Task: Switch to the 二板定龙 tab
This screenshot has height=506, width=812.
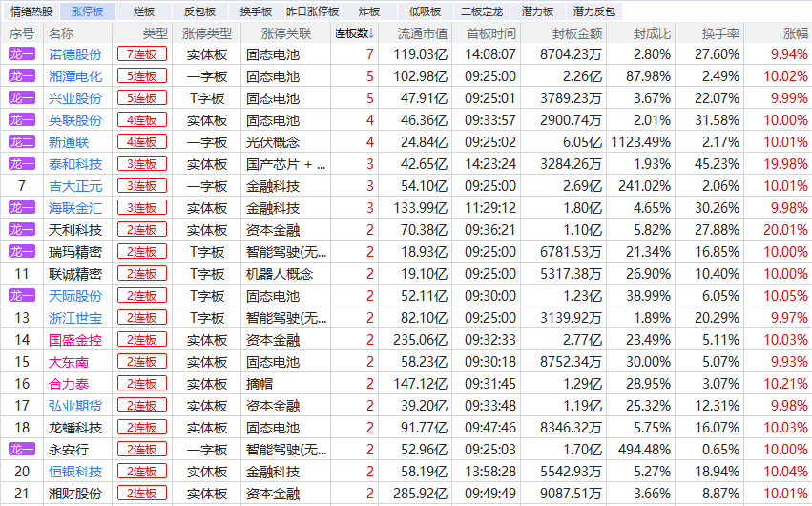Action: pyautogui.click(x=482, y=11)
